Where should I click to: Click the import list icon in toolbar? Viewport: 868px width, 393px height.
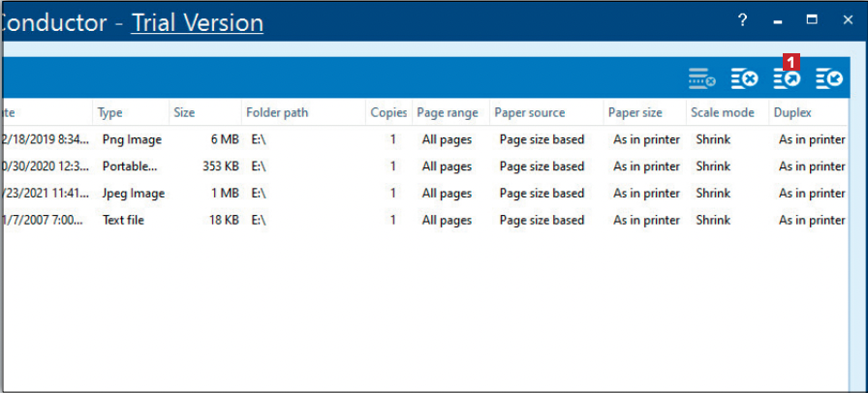828,79
